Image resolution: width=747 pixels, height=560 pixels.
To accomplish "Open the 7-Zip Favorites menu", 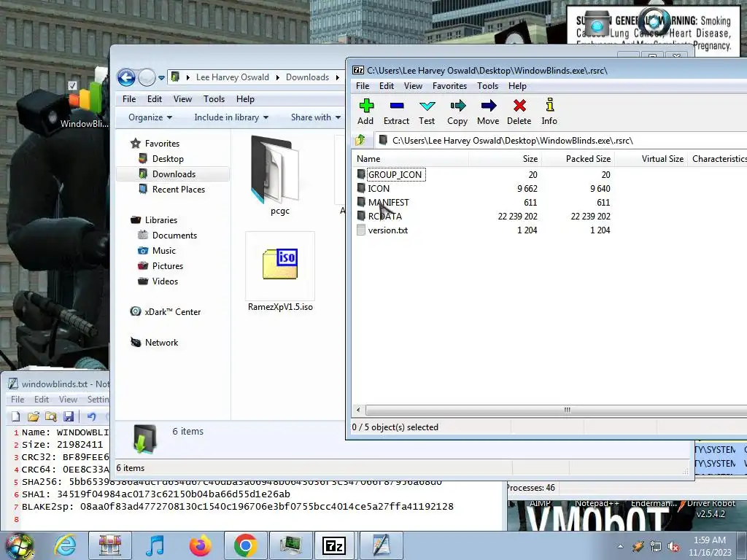I will click(449, 86).
